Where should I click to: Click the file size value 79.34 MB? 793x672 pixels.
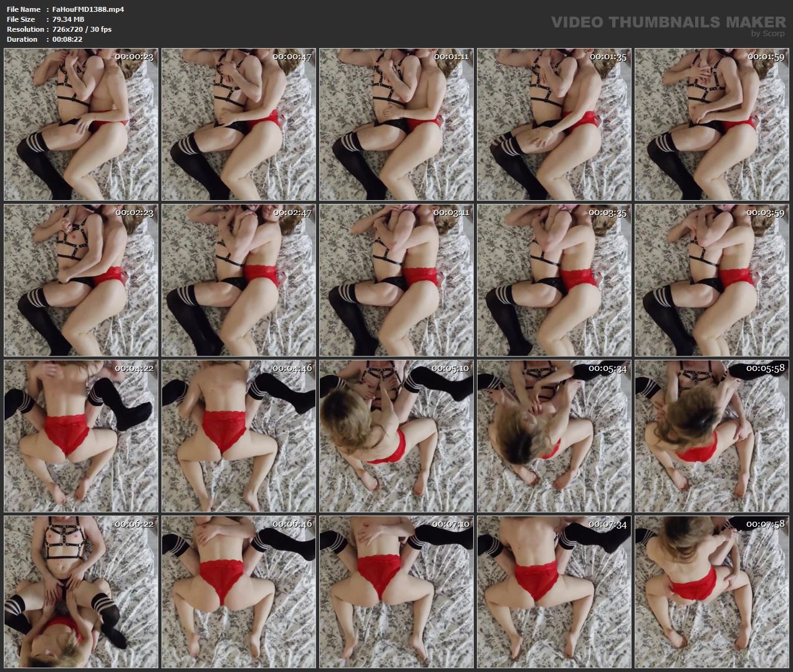coord(69,19)
